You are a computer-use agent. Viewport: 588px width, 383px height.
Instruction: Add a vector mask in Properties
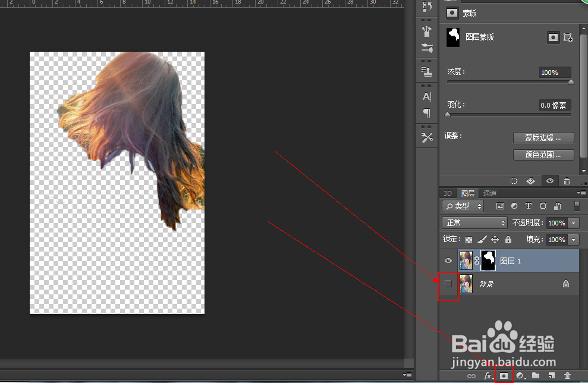click(568, 37)
